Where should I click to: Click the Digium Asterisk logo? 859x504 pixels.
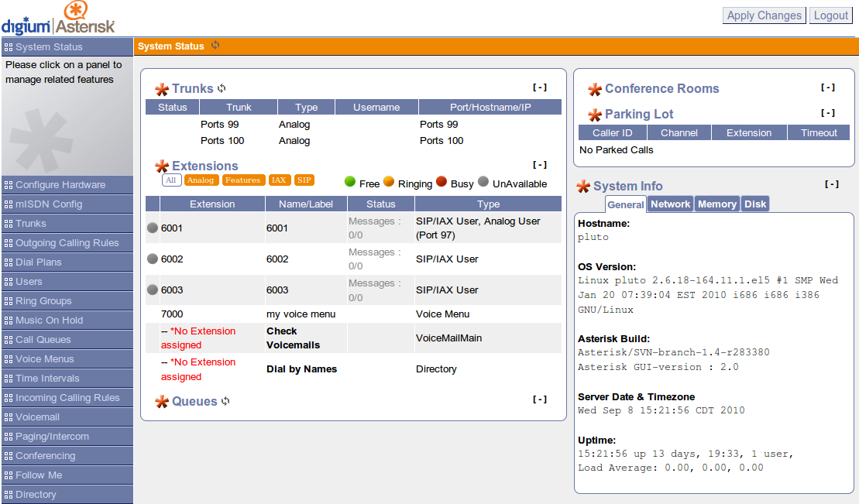pyautogui.click(x=58, y=18)
